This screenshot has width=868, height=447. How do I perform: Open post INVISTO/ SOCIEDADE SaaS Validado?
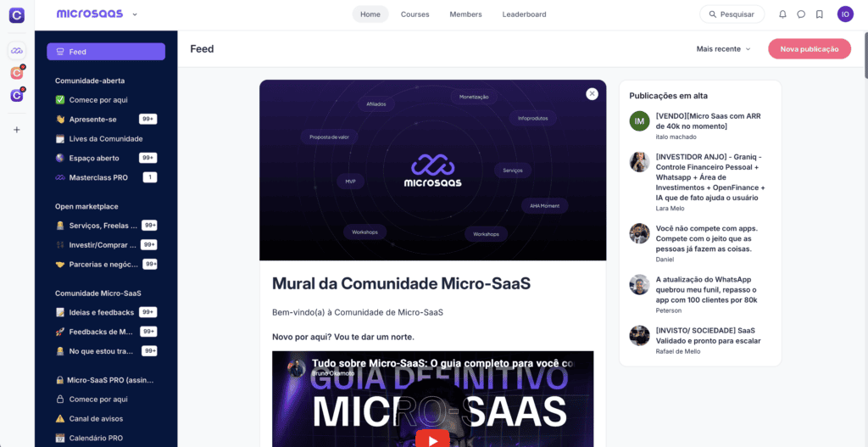coord(708,336)
